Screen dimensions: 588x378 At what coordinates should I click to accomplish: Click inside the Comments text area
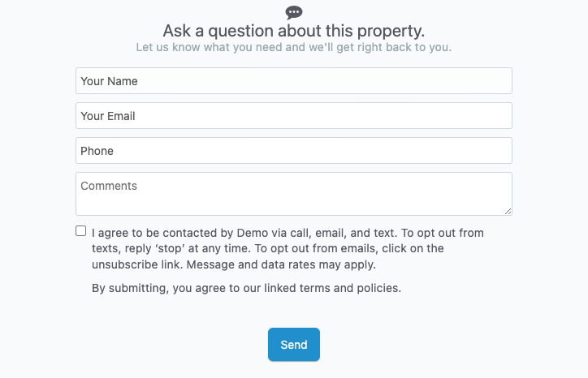(294, 194)
